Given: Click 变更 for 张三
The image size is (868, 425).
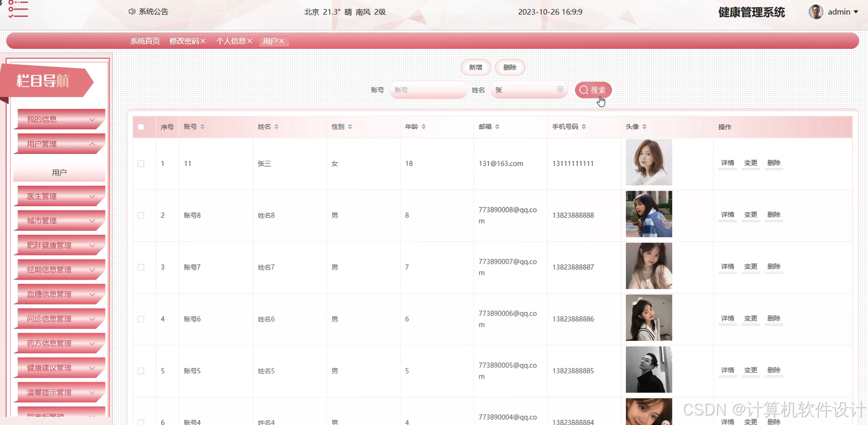Looking at the screenshot, I should pos(751,163).
